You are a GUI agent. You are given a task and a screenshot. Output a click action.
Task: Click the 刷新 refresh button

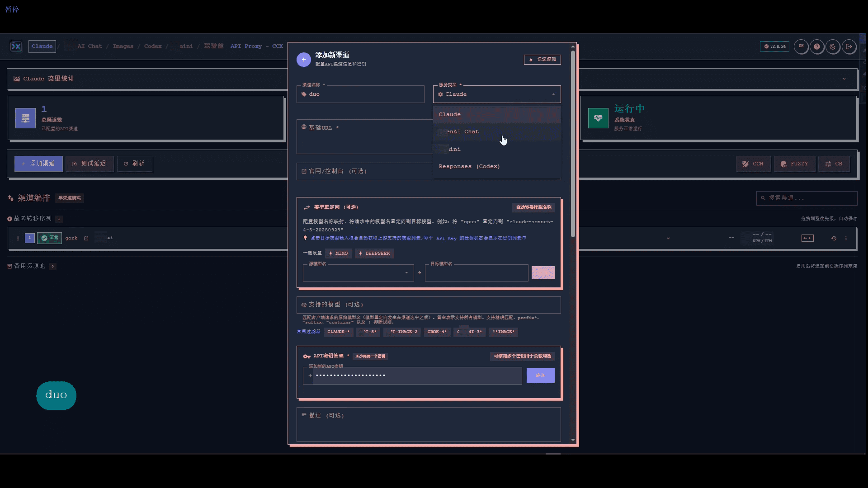[134, 164]
